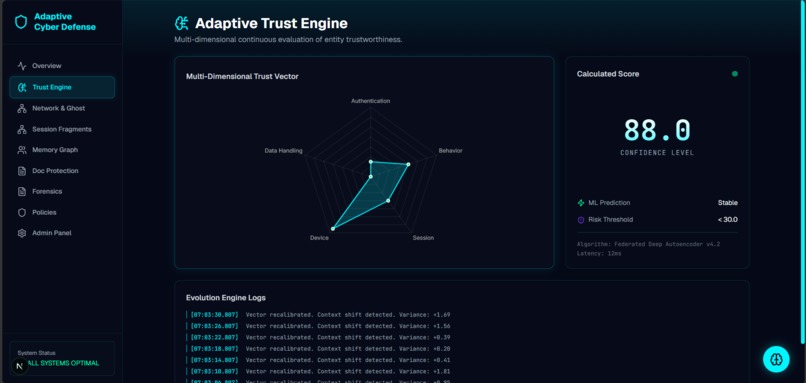This screenshot has height=383, width=806.
Task: Click the Latency: 12ms text
Action: 598,253
